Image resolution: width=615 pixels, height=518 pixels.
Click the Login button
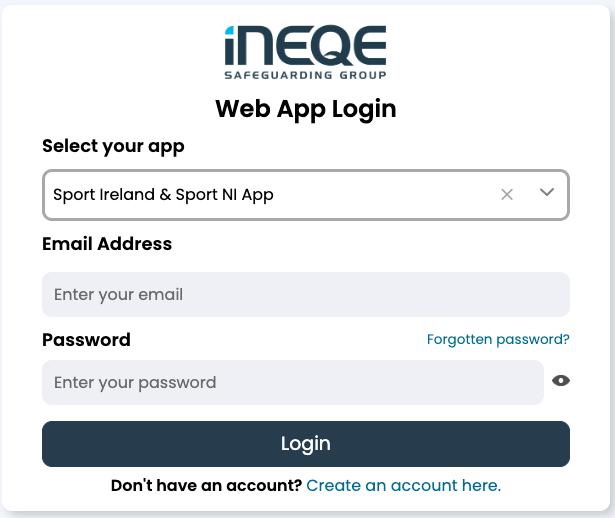[x=306, y=444]
